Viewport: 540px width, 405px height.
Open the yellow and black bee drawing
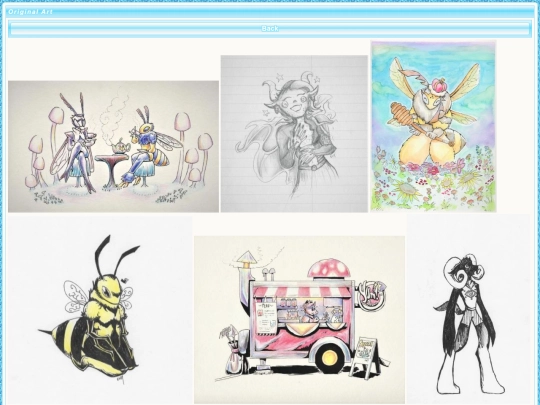(x=100, y=309)
